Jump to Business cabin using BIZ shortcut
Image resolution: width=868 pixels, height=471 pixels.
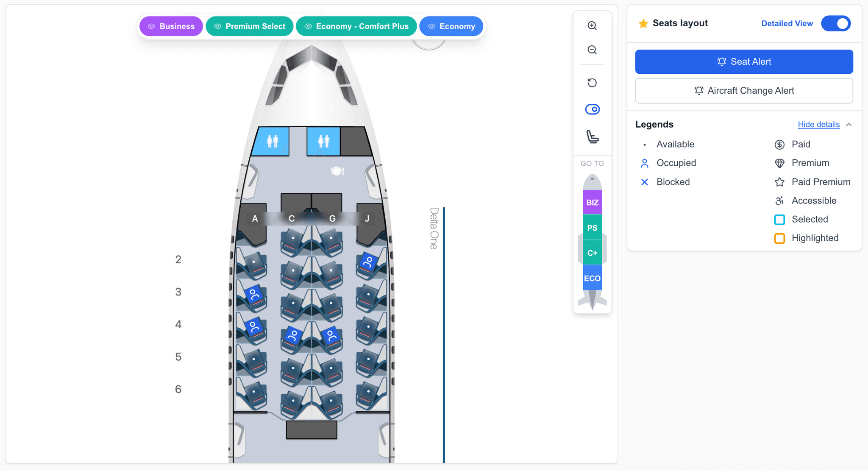coord(592,202)
